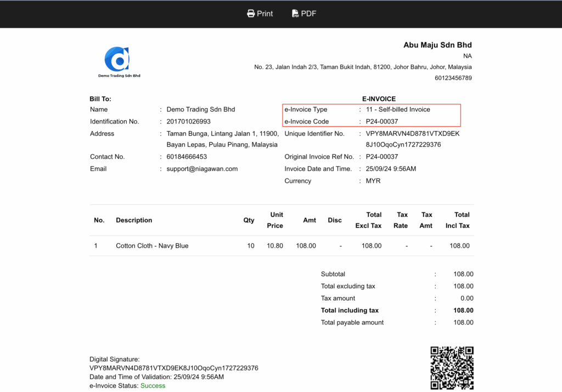The width and height of the screenshot is (562, 392).
Task: Select bold Total including tax label
Action: click(350, 311)
